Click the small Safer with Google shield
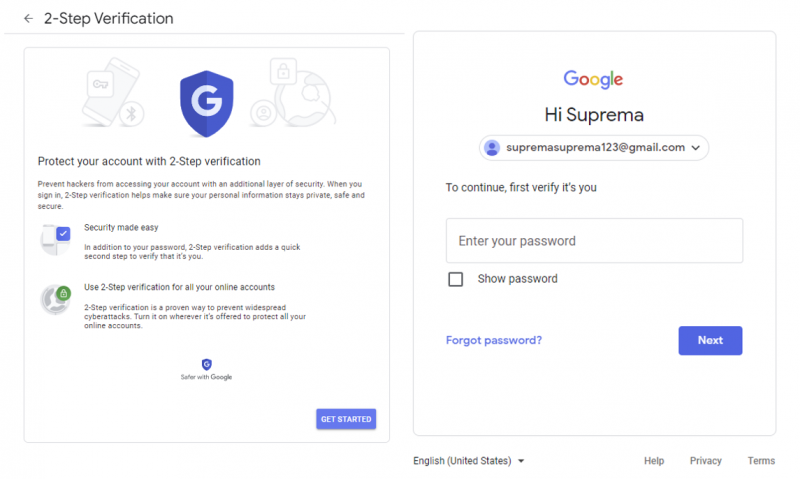This screenshot has height=479, width=800. click(x=206, y=365)
